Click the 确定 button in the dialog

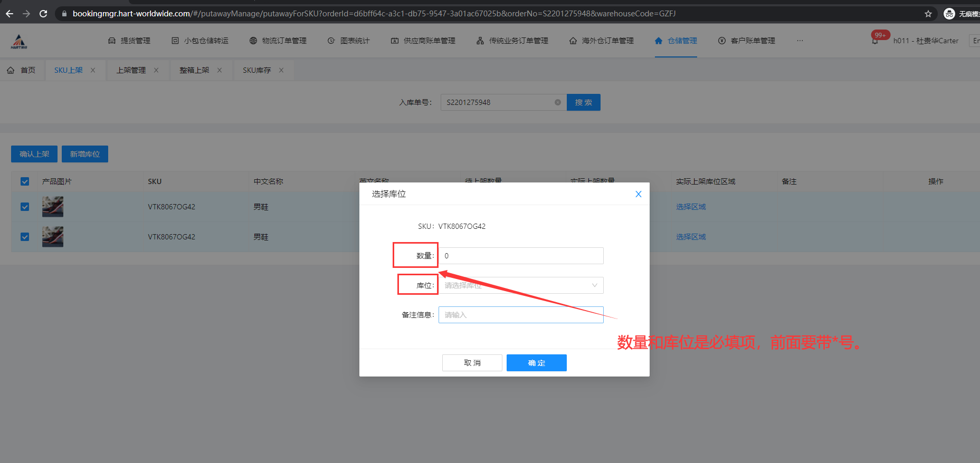[536, 363]
